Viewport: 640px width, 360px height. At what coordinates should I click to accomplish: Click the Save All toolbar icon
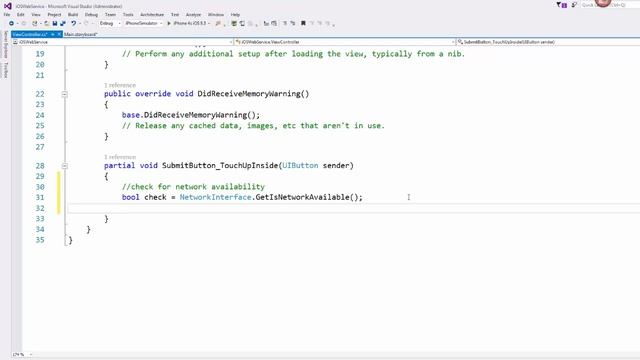click(63, 23)
